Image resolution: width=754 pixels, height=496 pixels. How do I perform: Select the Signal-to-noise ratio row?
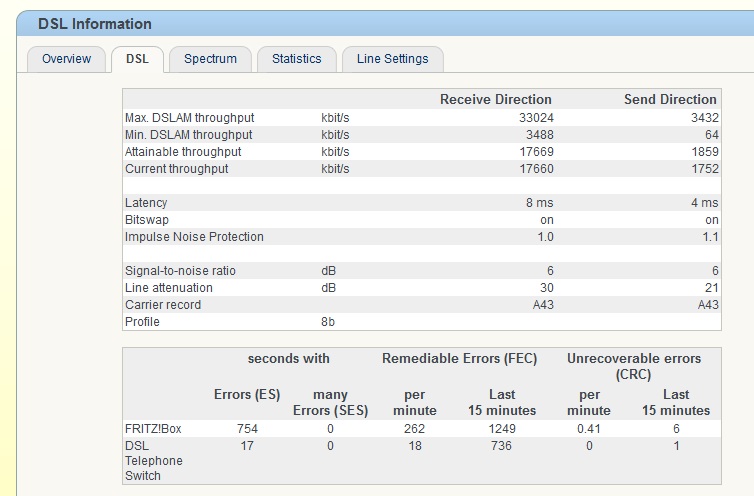[422, 271]
